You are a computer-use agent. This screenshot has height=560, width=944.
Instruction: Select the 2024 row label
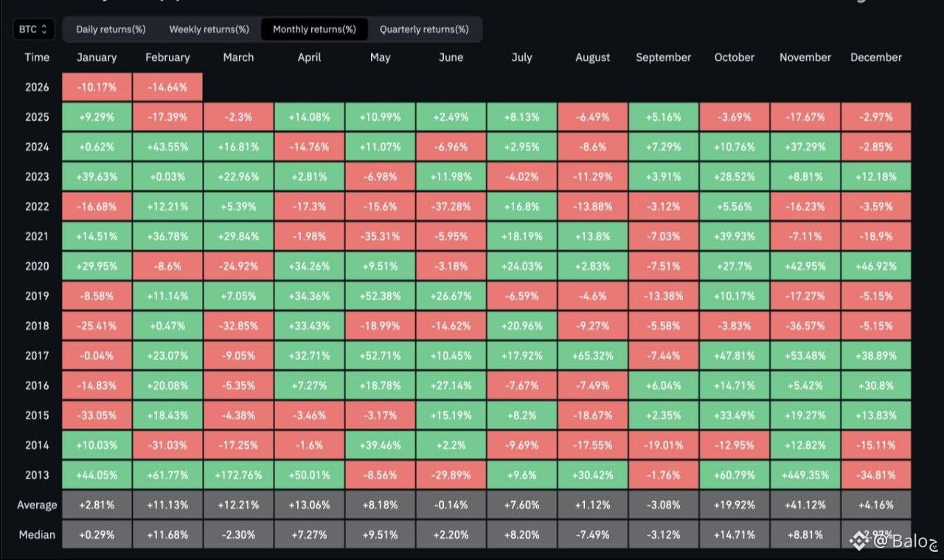[37, 147]
